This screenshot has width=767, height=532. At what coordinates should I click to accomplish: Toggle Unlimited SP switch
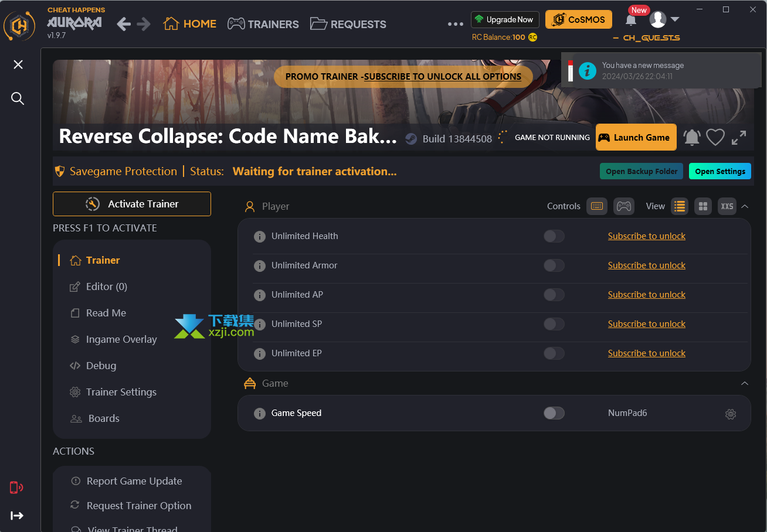click(554, 324)
